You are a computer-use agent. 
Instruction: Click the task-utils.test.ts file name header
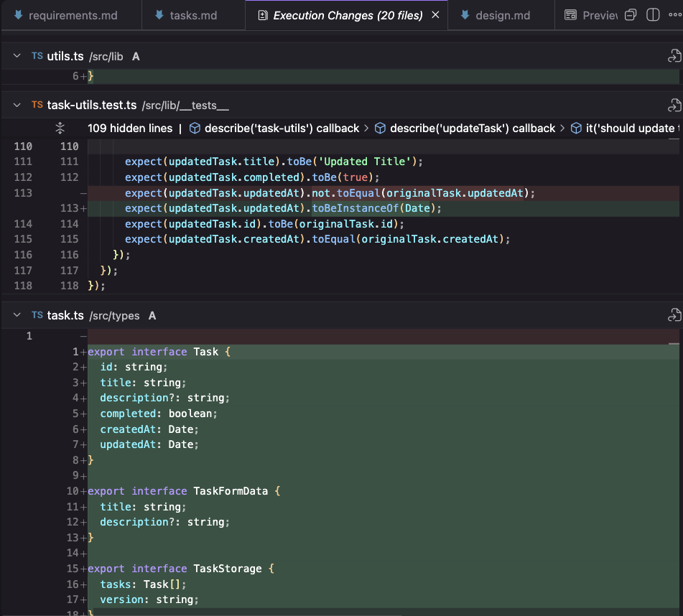pos(92,106)
